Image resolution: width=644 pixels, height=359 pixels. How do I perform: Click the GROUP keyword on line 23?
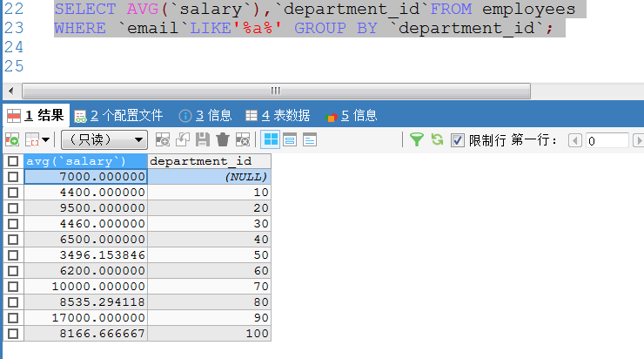(320, 29)
